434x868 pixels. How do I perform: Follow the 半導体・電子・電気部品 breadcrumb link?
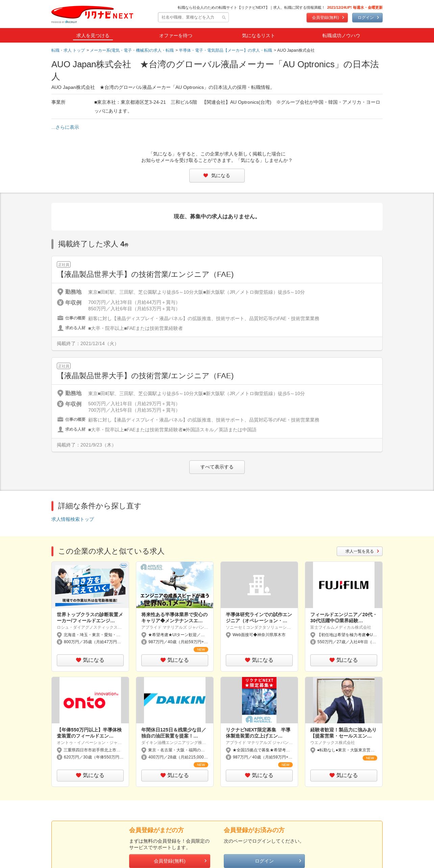coord(225,50)
